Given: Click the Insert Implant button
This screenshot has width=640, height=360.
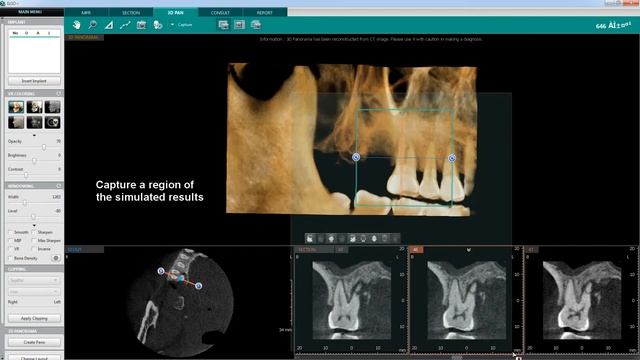Looking at the screenshot, I should (34, 81).
